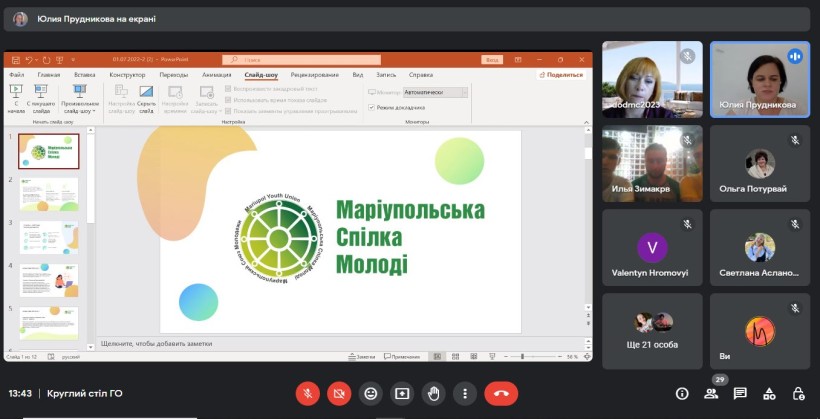Viewport: 820px width, 419px height.
Task: Undo last action in PowerPoint toolbar
Action: click(x=29, y=60)
